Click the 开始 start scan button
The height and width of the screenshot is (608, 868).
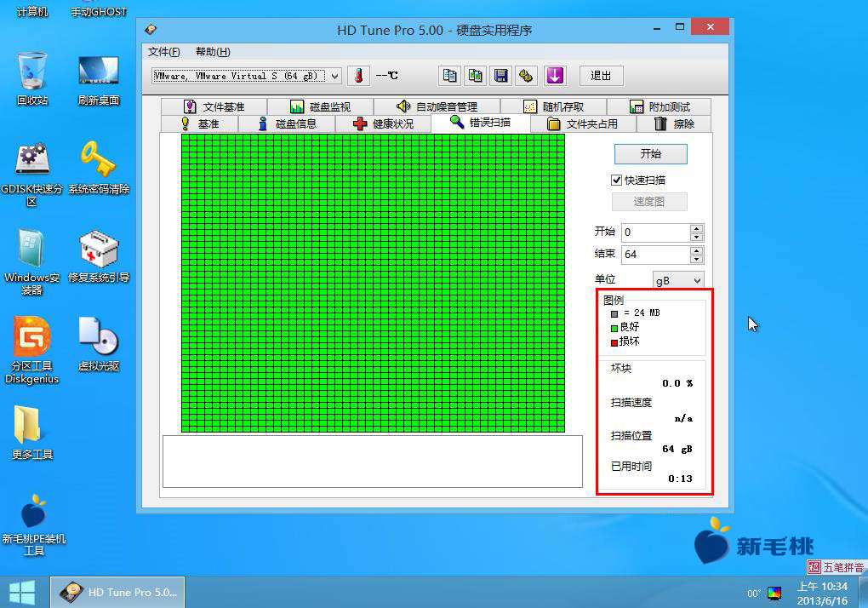click(650, 154)
